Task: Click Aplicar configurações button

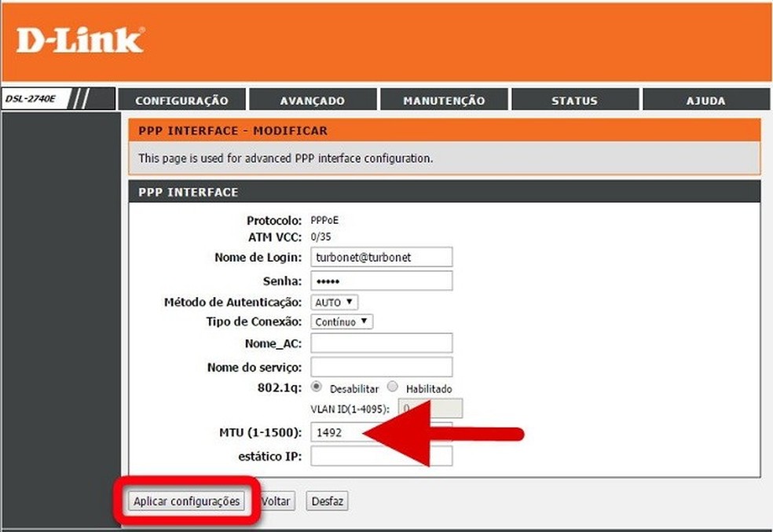Action: pyautogui.click(x=186, y=501)
